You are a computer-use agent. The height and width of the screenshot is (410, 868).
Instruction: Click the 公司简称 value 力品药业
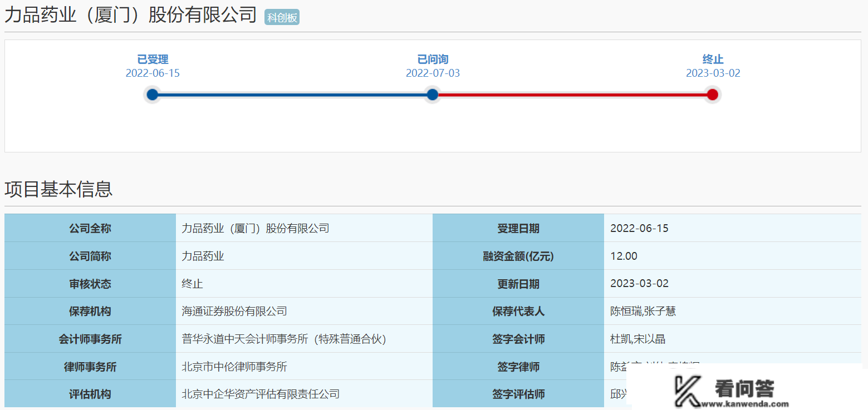coord(203,256)
